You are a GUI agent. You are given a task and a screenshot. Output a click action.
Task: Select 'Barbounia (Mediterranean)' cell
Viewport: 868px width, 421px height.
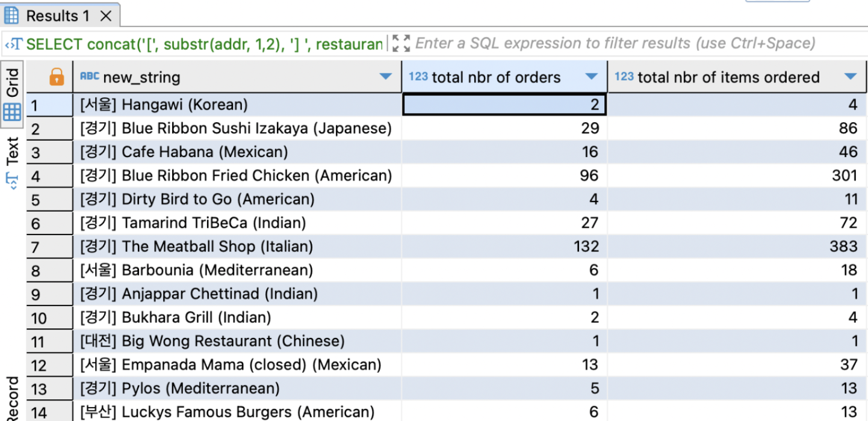point(237,271)
